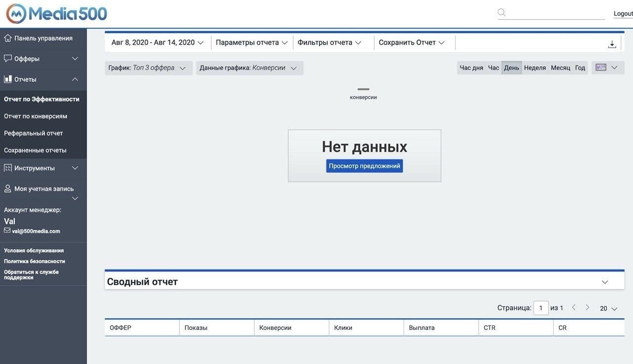633x364 pixels.
Task: Sort by the Выплата column header
Action: 441,328
